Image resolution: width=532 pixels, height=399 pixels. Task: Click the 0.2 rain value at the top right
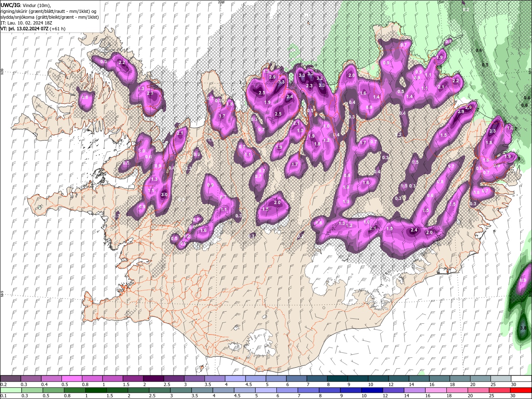click(x=466, y=10)
